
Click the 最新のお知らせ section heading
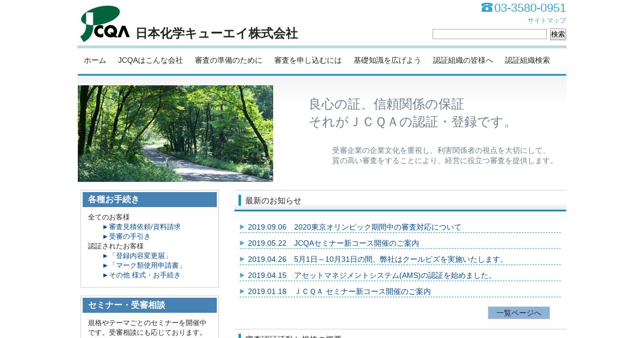pyautogui.click(x=274, y=201)
